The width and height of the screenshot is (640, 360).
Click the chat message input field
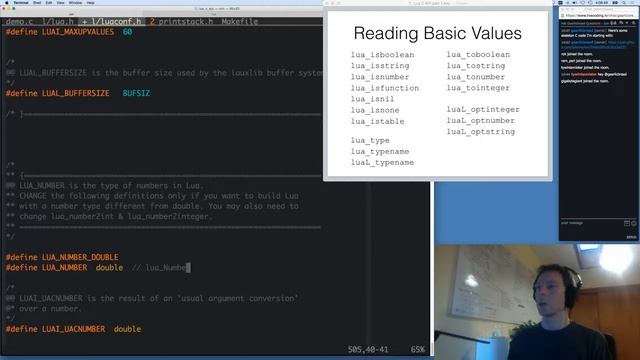pos(591,223)
